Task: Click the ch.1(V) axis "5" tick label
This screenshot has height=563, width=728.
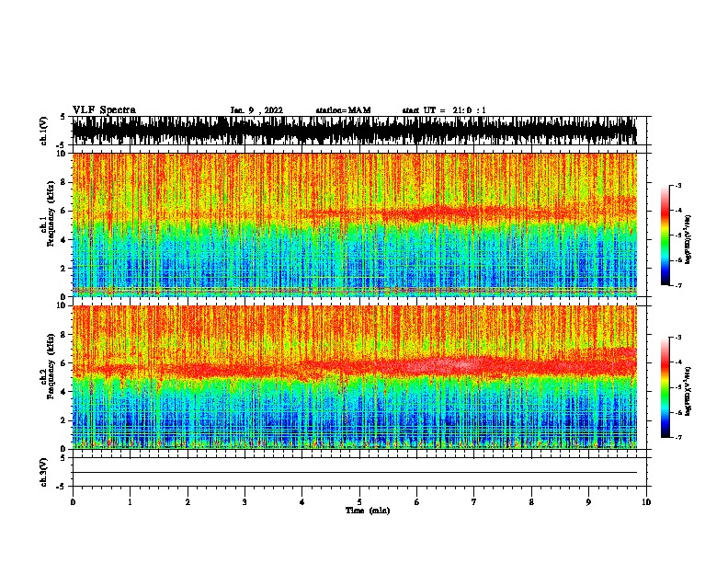Action: [x=63, y=117]
